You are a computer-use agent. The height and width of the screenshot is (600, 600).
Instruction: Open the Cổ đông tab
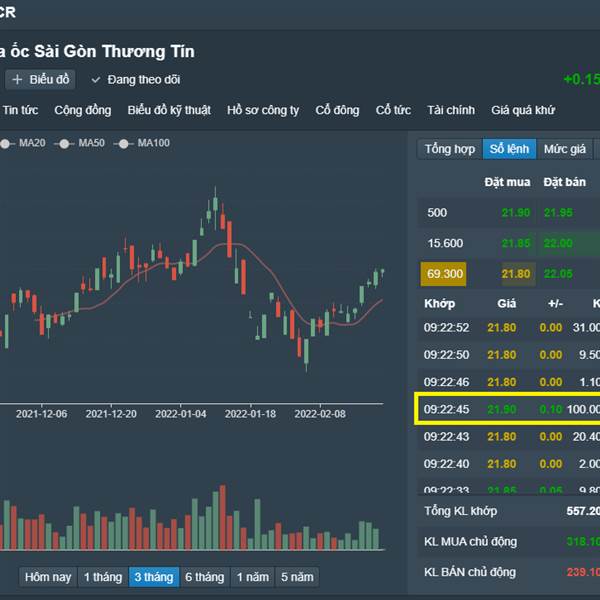337,110
